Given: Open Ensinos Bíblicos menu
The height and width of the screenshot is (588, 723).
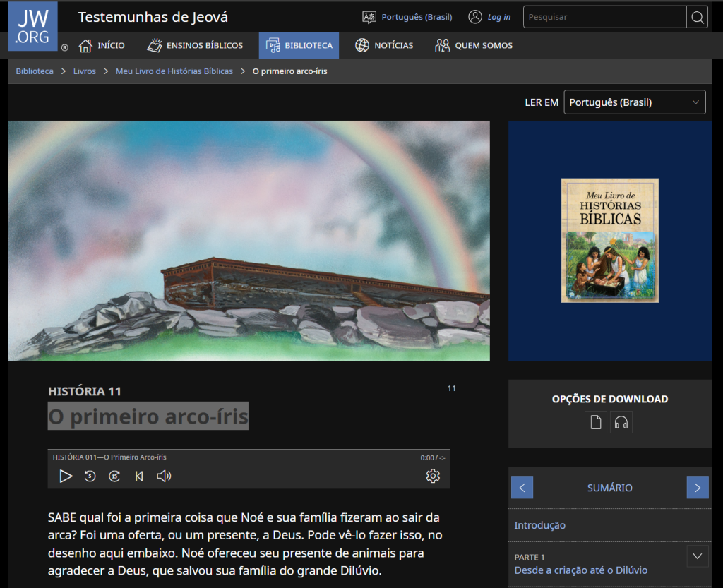Looking at the screenshot, I should pyautogui.click(x=195, y=45).
